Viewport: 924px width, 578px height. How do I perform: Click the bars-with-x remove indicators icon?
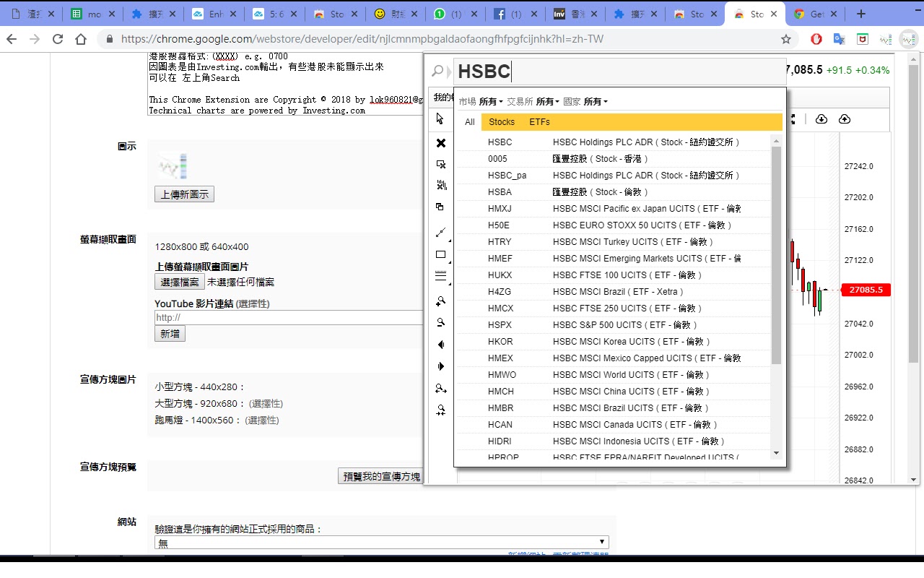click(441, 186)
